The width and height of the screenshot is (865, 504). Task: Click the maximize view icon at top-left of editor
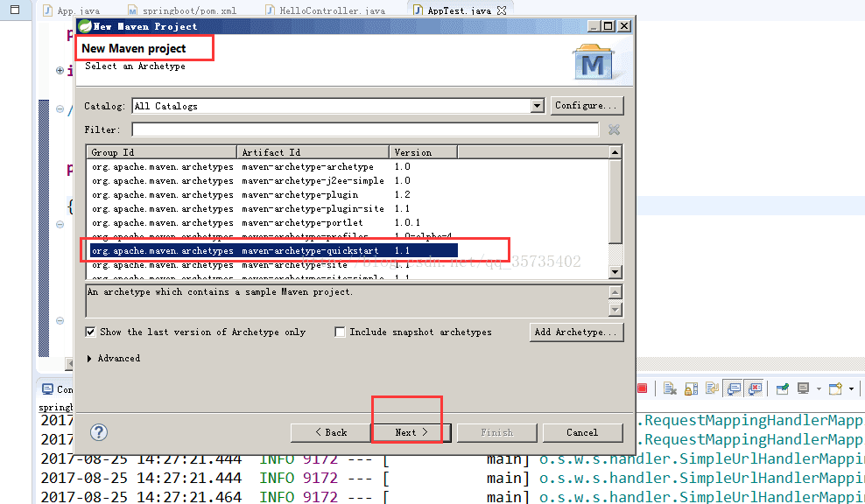(15, 10)
